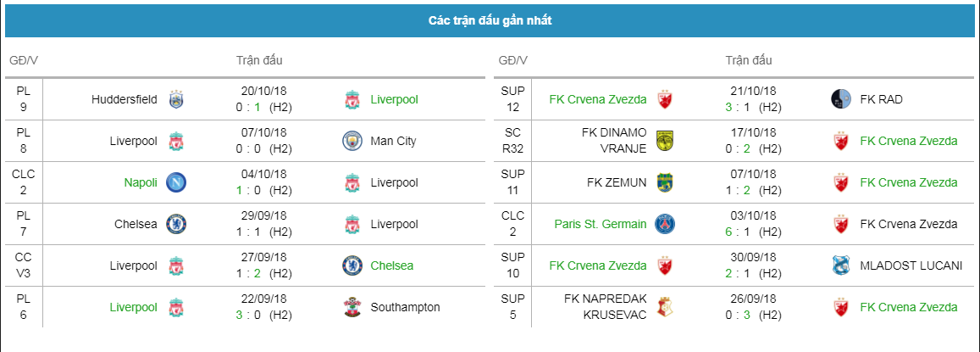Open the Napoli team name link
Viewport: 980px width, 352px height.
[141, 182]
